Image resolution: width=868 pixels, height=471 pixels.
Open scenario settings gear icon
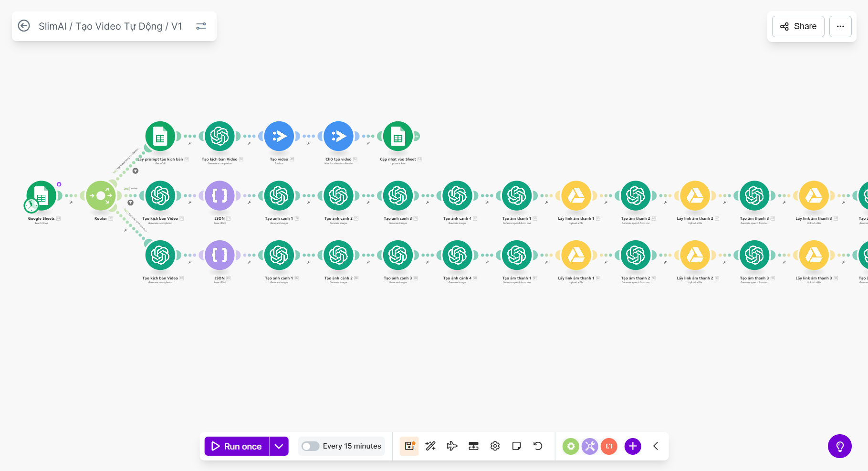click(495, 446)
